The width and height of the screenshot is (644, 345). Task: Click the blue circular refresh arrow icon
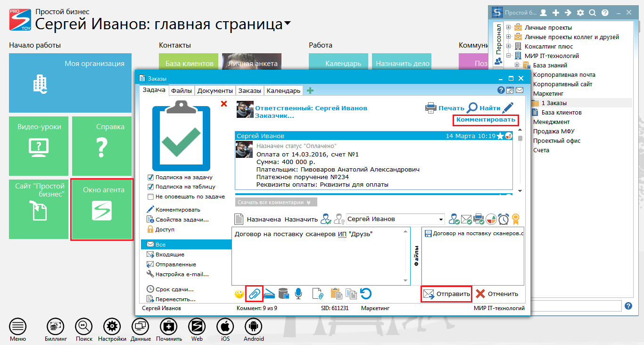point(366,294)
